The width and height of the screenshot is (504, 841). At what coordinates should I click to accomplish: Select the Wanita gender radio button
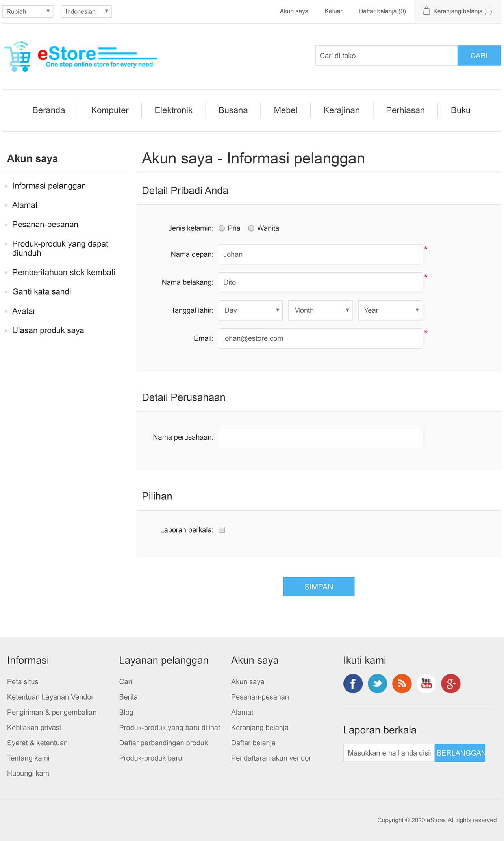pos(251,228)
